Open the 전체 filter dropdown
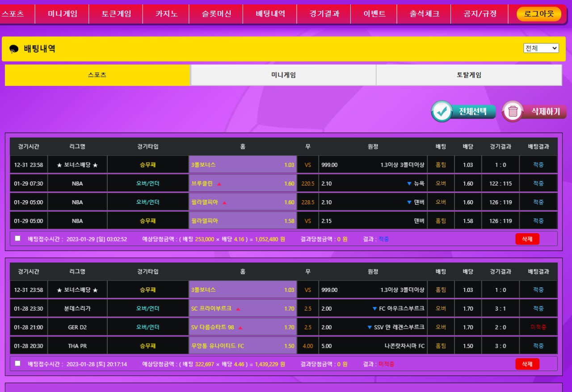Screen dimensions: 572x392 [541, 48]
